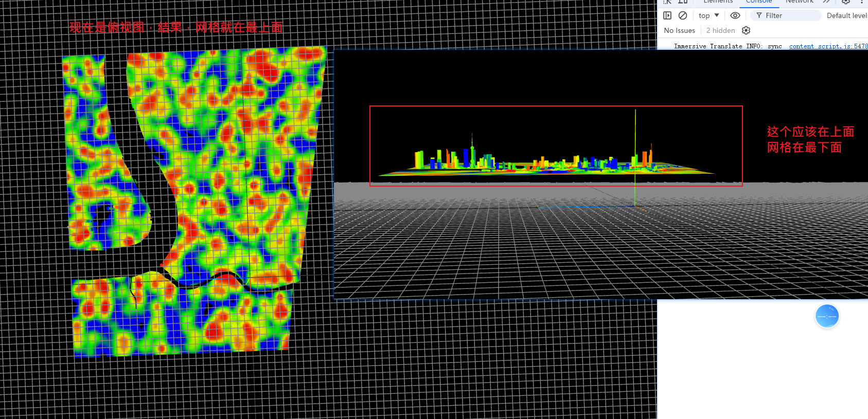
Task: Create a live expression with the eye icon
Action: click(x=735, y=15)
